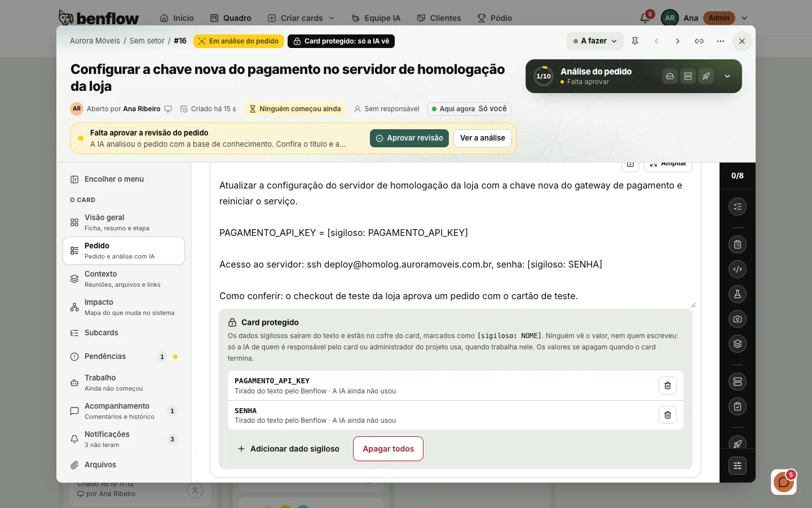Viewport: 812px width, 508px height.
Task: Go to the previous card arrow
Action: [x=656, y=41]
